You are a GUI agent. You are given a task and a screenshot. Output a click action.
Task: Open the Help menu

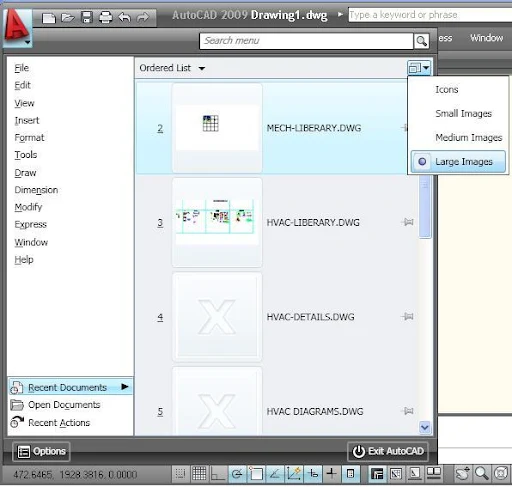point(24,259)
